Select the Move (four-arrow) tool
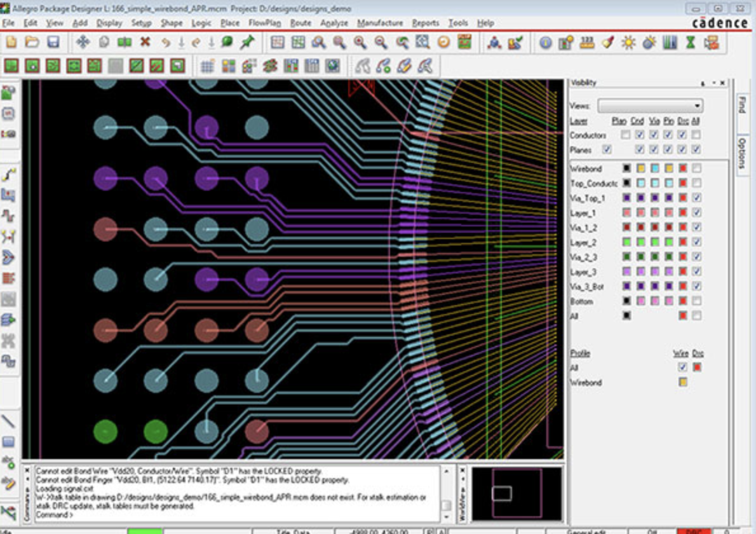756x534 pixels. tap(83, 43)
